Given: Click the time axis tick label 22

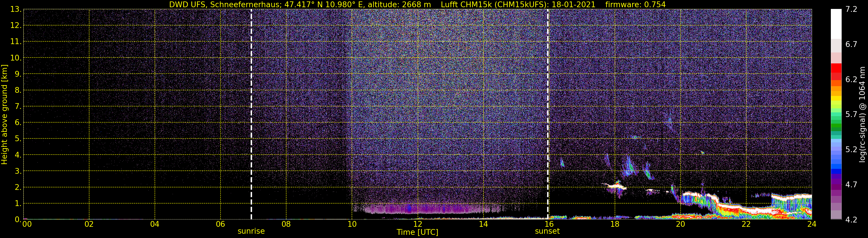Looking at the screenshot, I should [x=746, y=224].
